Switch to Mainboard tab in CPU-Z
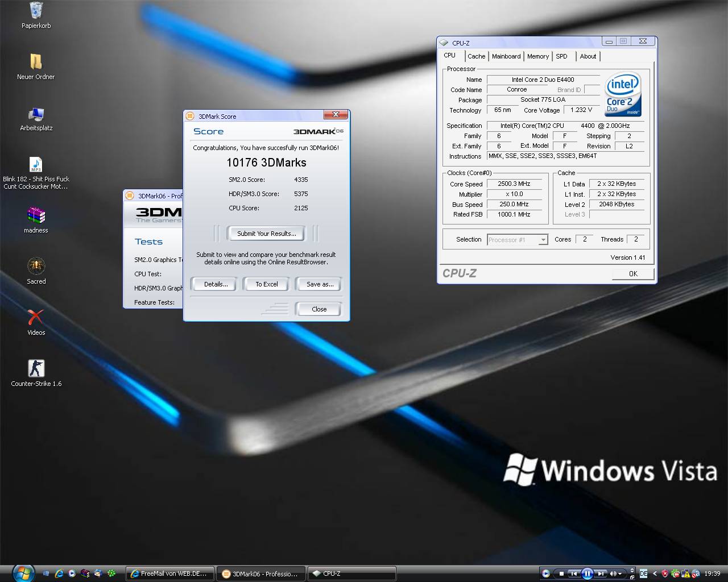The height and width of the screenshot is (582, 728). [x=506, y=56]
